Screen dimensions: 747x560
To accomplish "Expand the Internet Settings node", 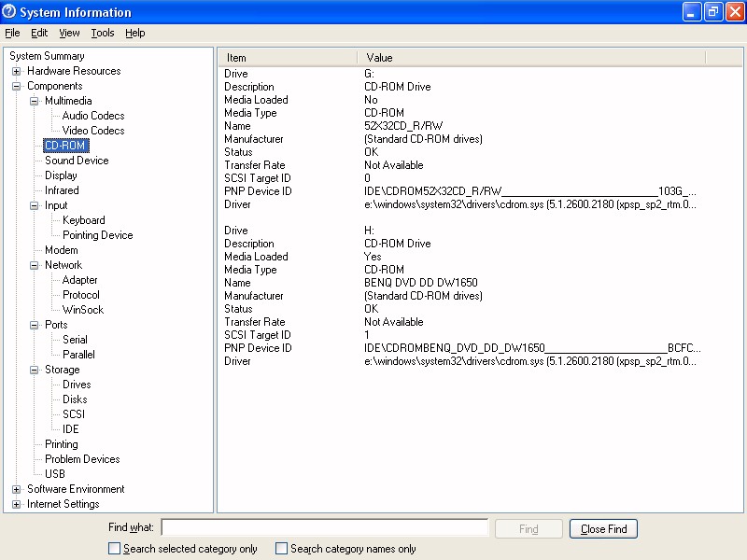I will coord(16,504).
